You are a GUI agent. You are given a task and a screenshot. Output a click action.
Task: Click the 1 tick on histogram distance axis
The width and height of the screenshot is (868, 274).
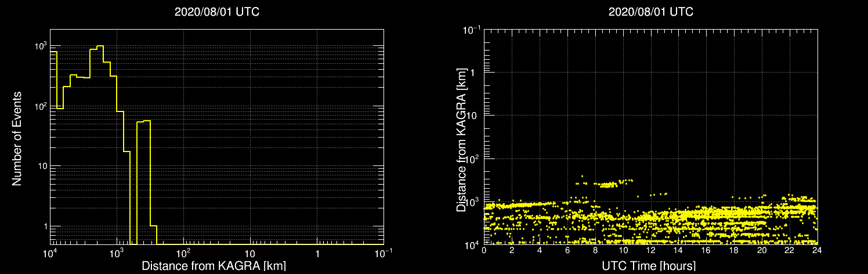click(317, 253)
